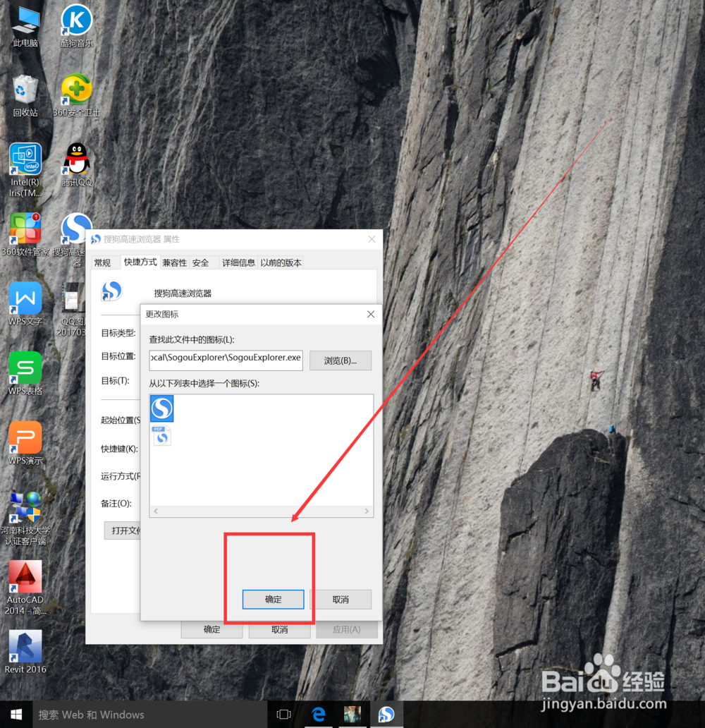
Task: Switch to the 详细信息 tab
Action: coord(238,263)
